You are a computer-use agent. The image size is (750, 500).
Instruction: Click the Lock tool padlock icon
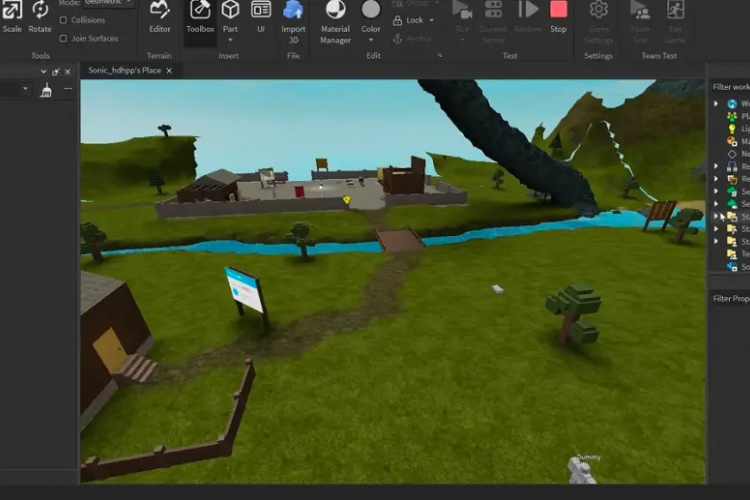[397, 20]
